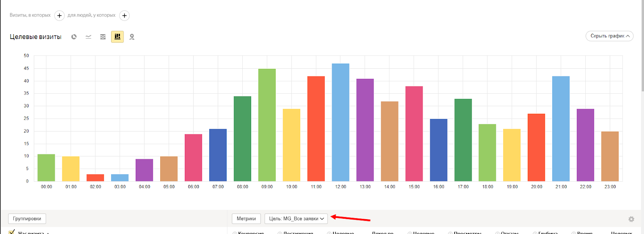Add condition next to 'для людей, у которых'
Screen dimensions: 644x234
(124, 16)
